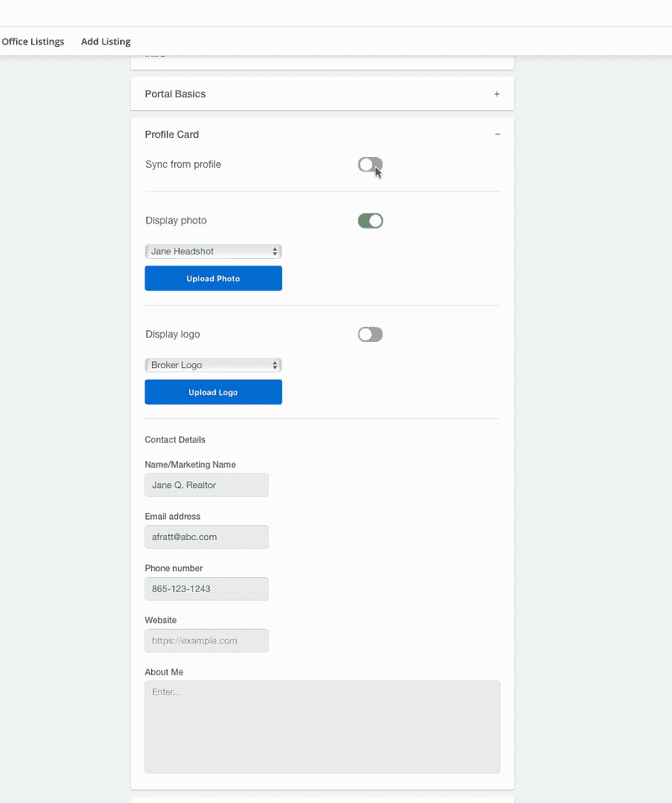
Task: Focus the Name/Marketing Name field
Action: pos(207,485)
